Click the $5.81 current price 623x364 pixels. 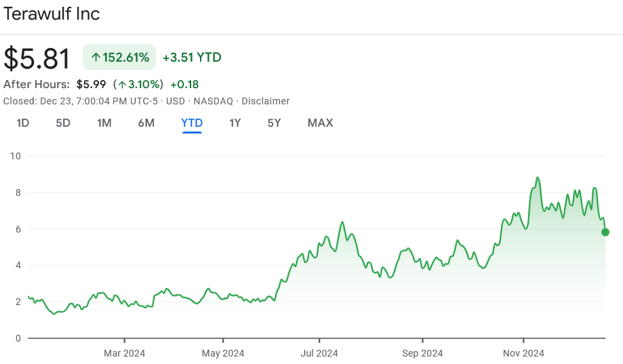(37, 58)
